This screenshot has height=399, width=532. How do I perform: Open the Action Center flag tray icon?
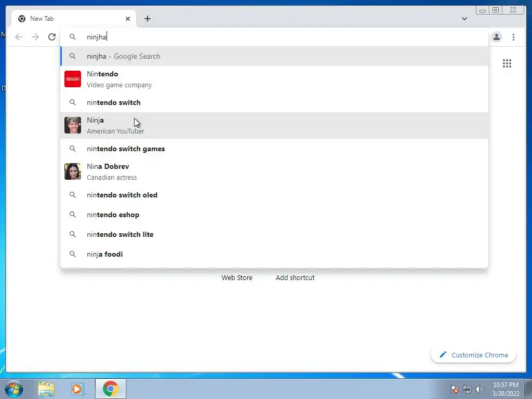455,389
